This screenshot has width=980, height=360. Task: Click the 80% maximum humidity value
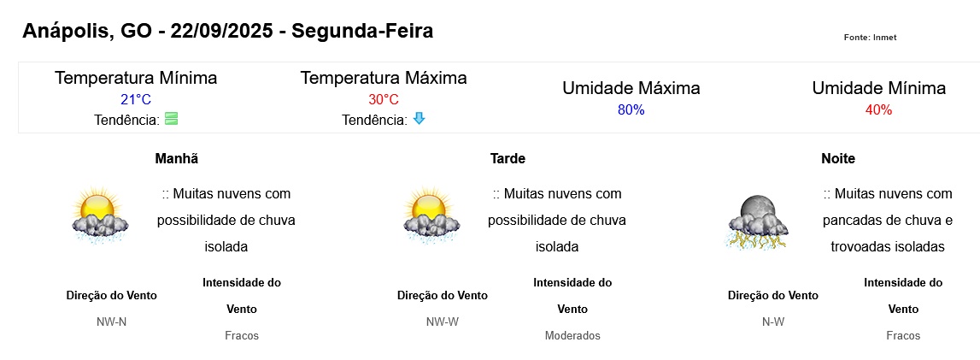coord(631,110)
